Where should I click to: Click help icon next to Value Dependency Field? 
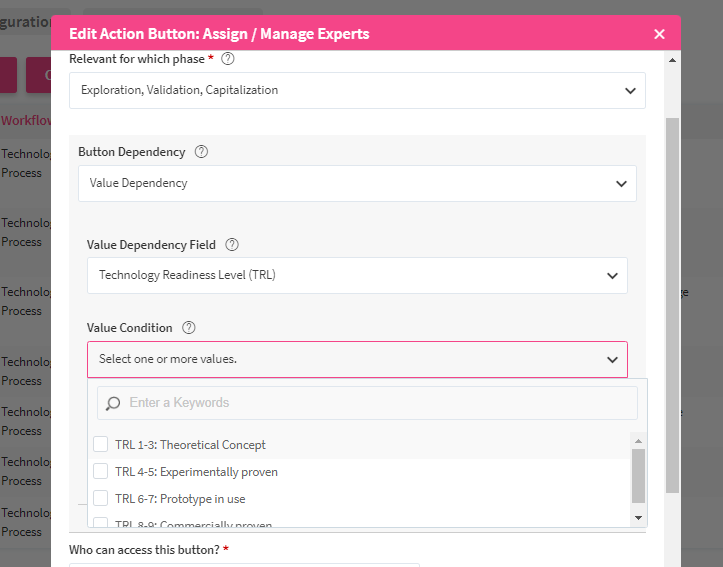point(232,245)
